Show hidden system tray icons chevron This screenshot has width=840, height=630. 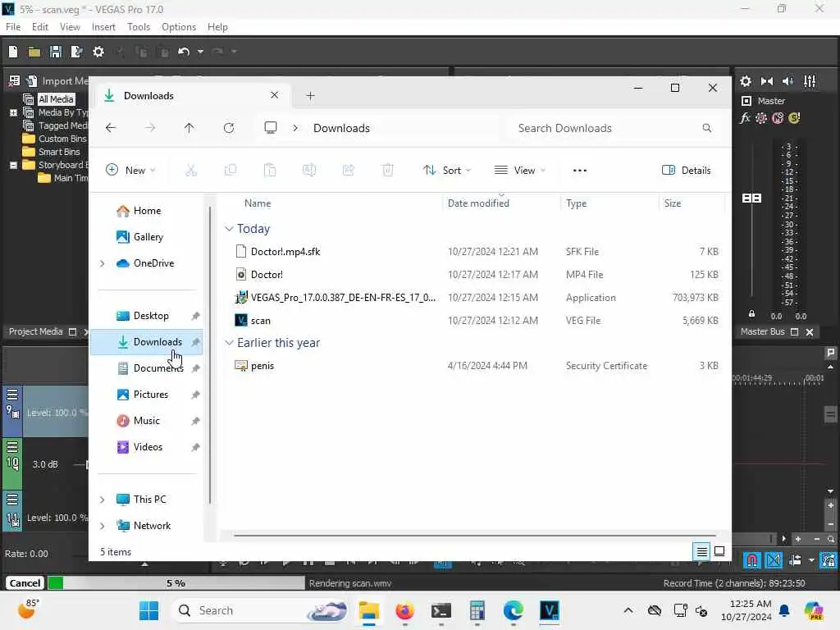point(628,610)
